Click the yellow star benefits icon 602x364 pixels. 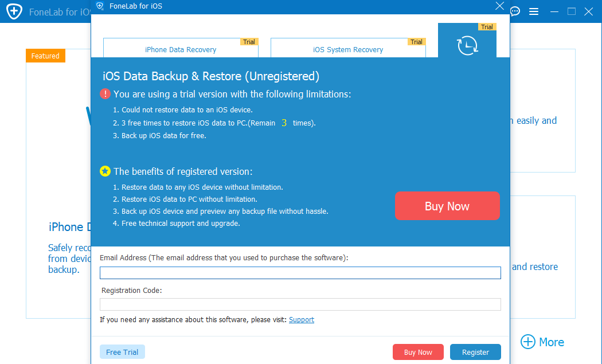(105, 171)
